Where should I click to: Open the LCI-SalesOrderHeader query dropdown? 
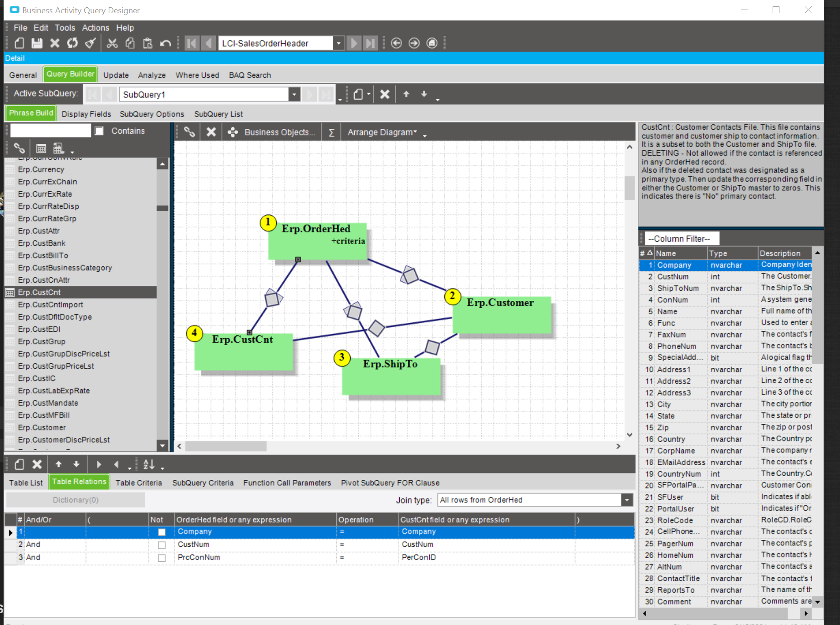pyautogui.click(x=338, y=43)
